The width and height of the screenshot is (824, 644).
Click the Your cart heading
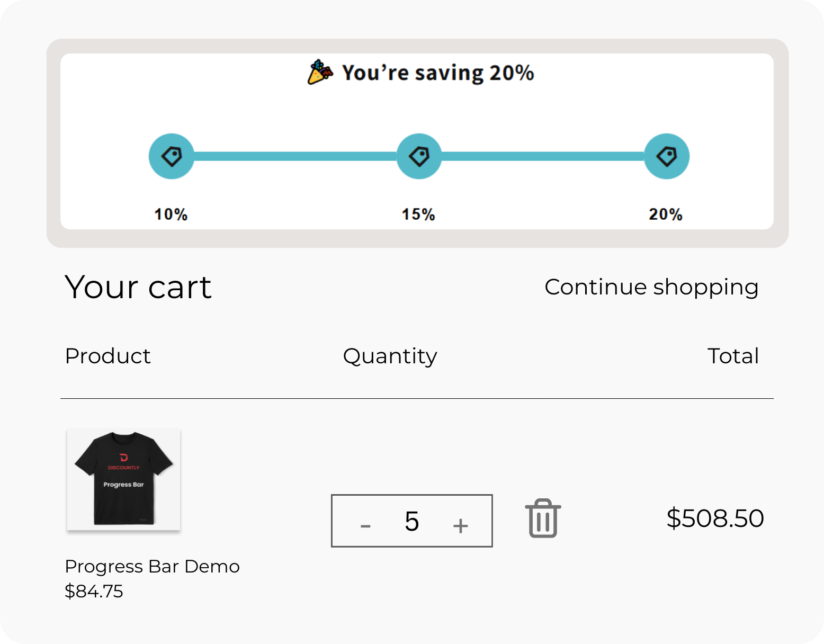pos(138,287)
